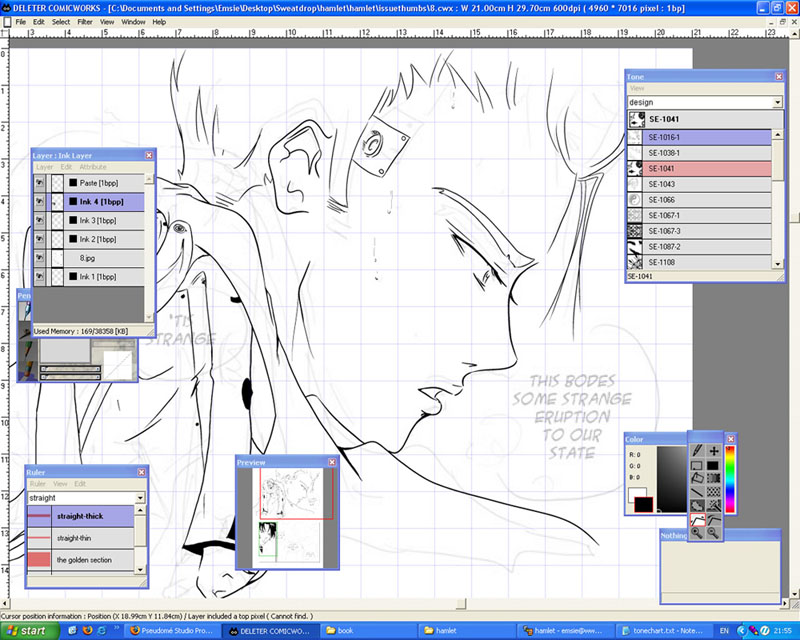
Task: Click the zoom-out magnifier tool
Action: pyautogui.click(x=714, y=533)
